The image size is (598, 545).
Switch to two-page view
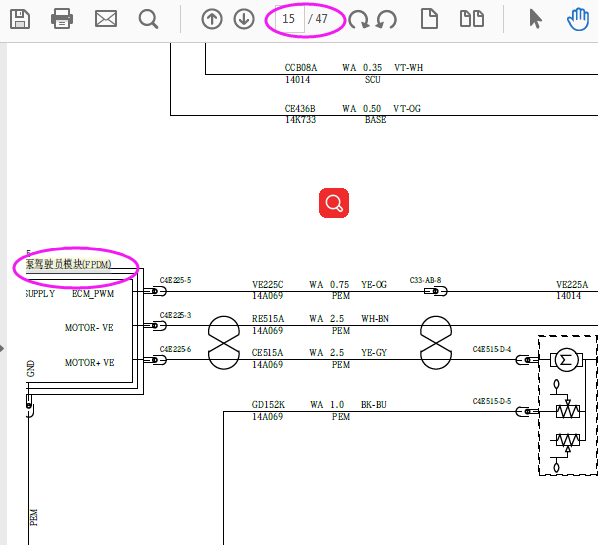pos(472,19)
